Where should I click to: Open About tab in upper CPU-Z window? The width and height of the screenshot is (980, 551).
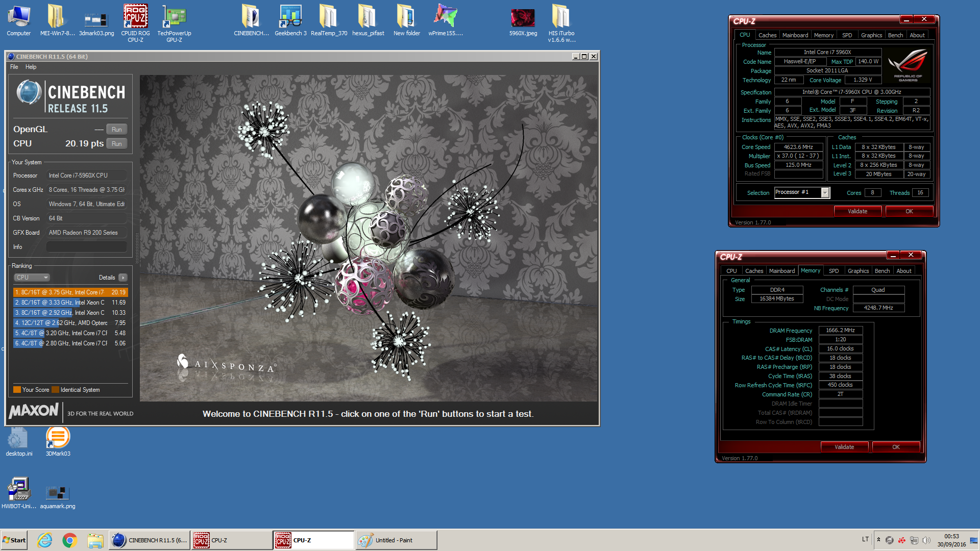coord(917,35)
